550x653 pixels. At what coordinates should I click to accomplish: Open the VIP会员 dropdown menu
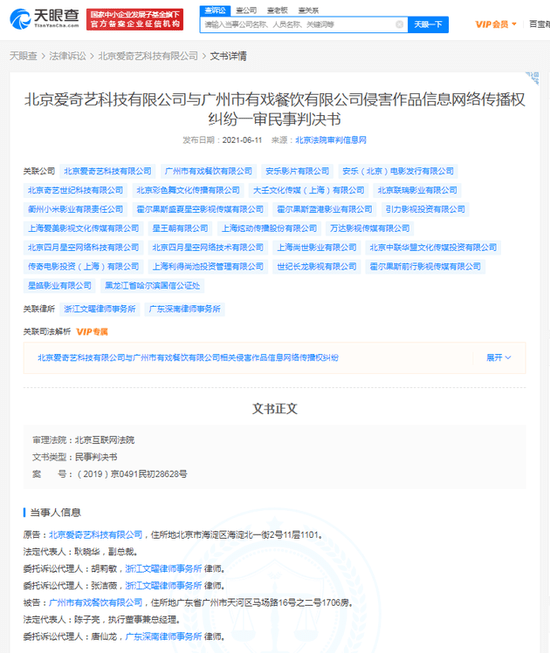coord(496,24)
